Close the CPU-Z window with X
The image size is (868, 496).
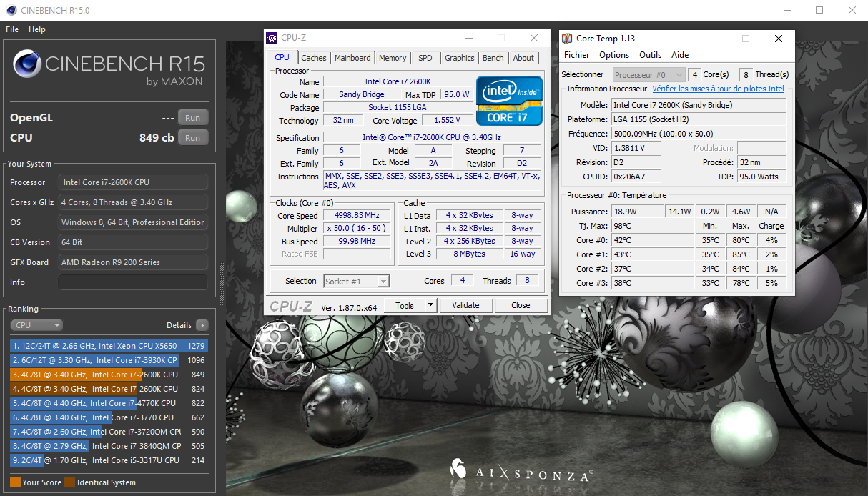pyautogui.click(x=534, y=38)
